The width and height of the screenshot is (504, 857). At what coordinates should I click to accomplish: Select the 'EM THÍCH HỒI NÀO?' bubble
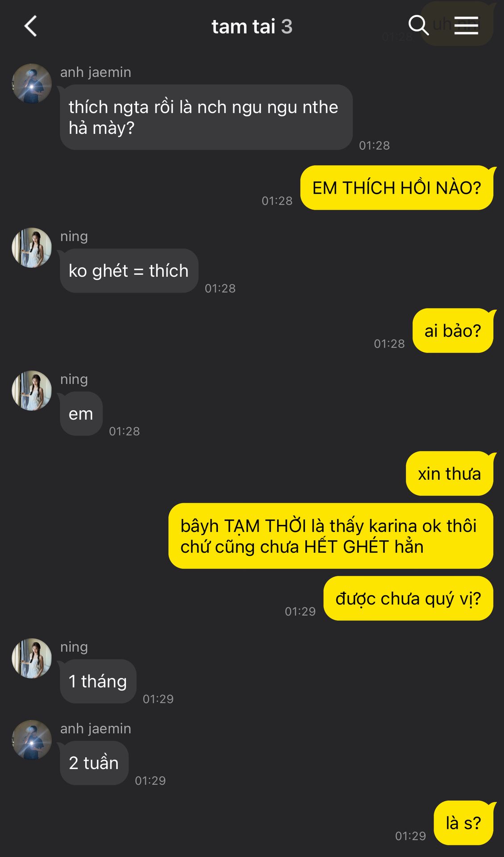tap(397, 187)
